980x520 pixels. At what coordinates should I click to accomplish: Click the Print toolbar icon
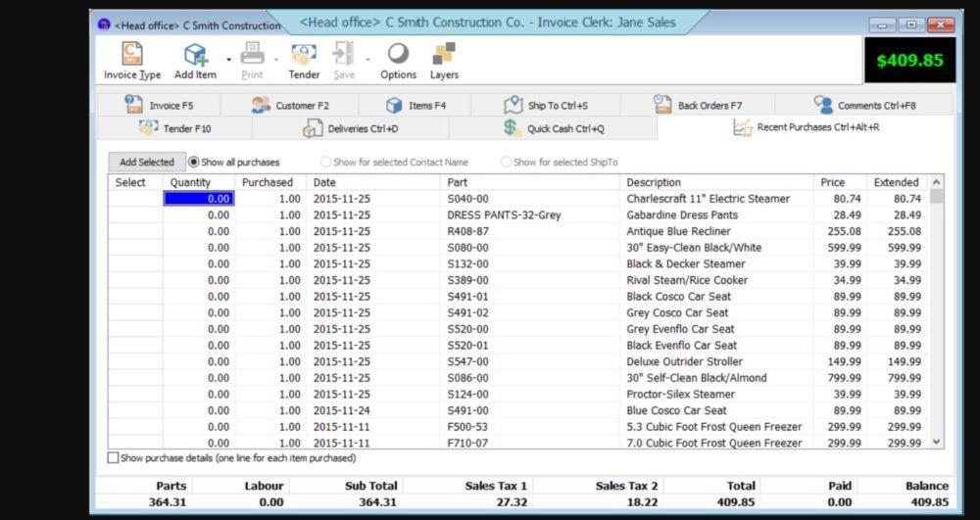252,55
